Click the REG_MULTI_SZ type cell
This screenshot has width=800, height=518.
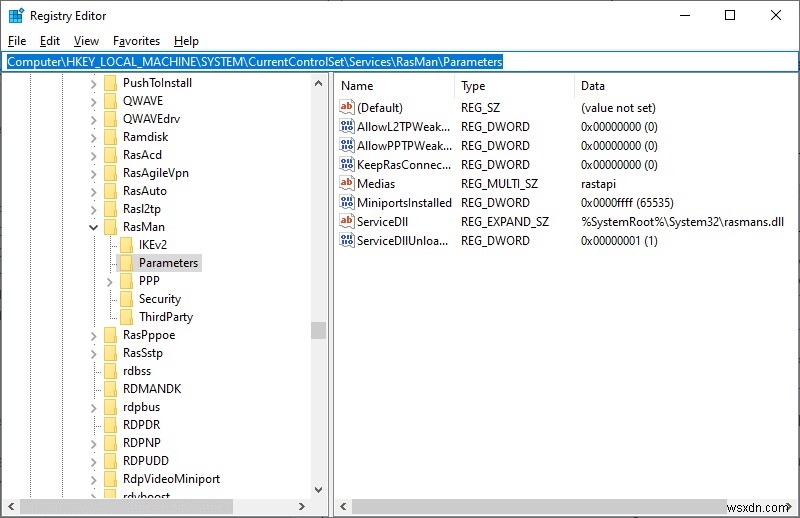499,184
